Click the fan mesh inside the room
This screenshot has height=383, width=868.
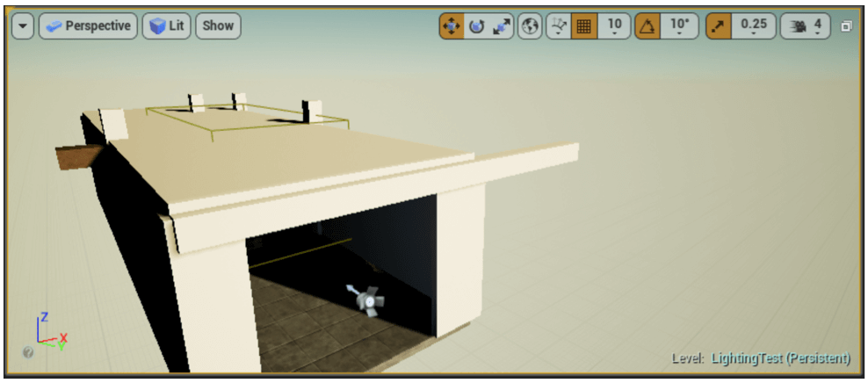click(367, 300)
